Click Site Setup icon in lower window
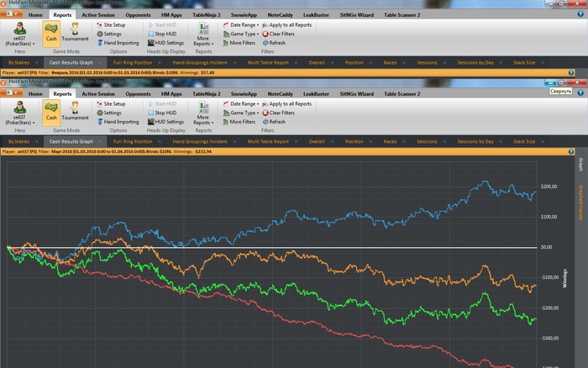The width and height of the screenshot is (588, 368). click(x=100, y=104)
